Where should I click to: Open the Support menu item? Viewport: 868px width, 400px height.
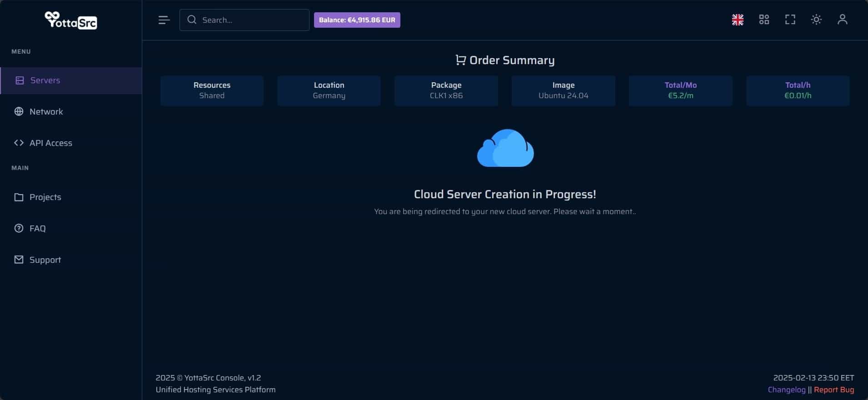click(x=71, y=260)
